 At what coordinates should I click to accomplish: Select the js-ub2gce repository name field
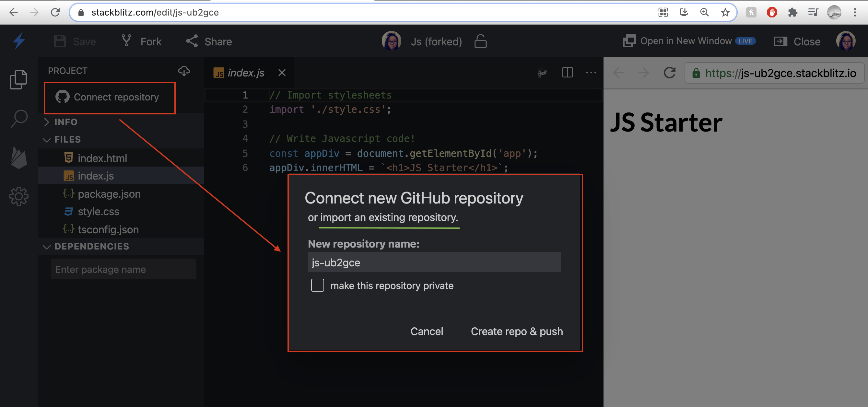pyautogui.click(x=434, y=262)
